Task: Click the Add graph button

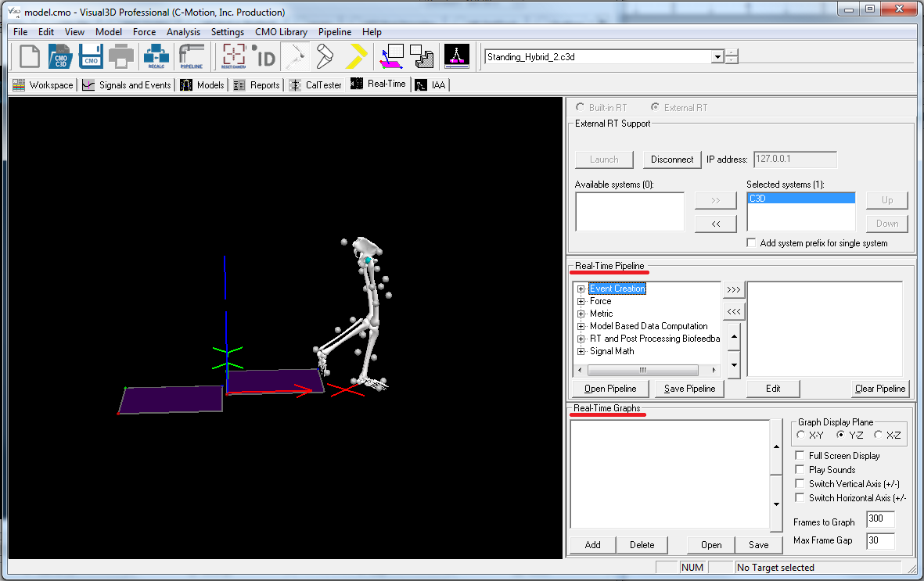Action: (x=593, y=544)
